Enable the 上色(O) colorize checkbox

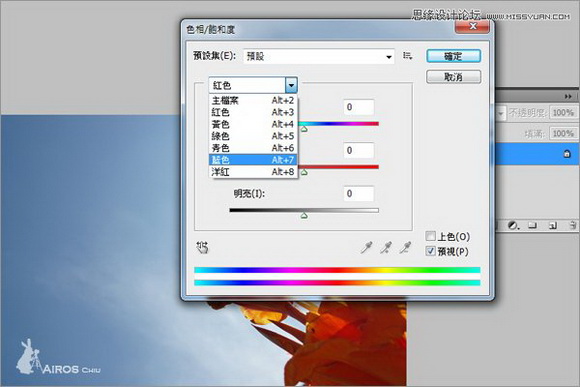tap(431, 236)
